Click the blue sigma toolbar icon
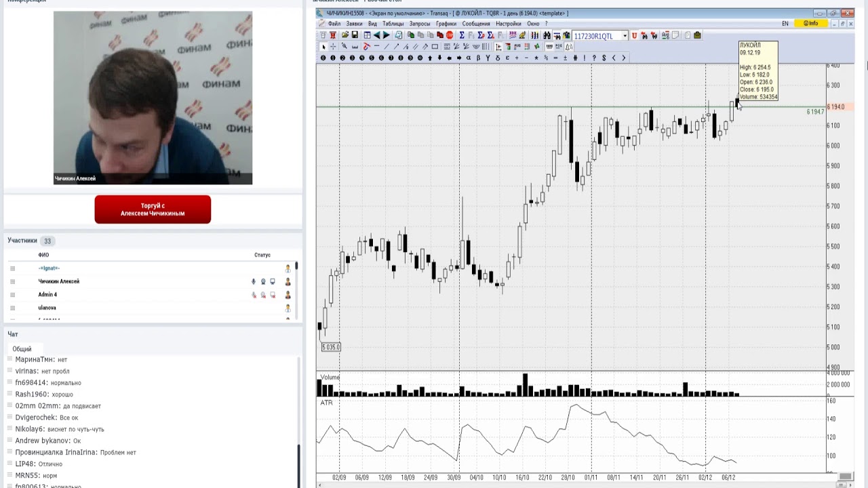Screen dimensions: 868x488 click(462, 35)
